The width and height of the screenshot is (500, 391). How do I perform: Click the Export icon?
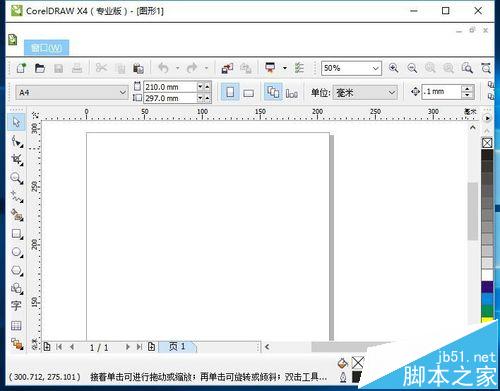pos(246,68)
